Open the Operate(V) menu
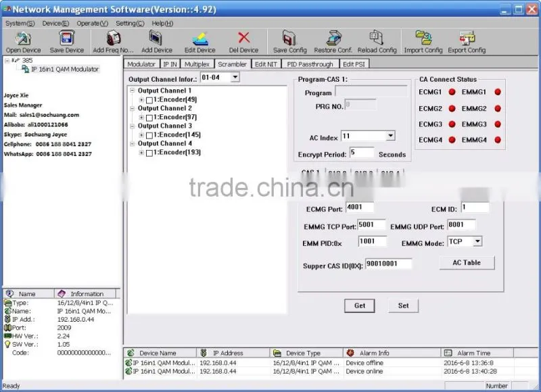Viewport: 541px width, 392px height. click(93, 24)
